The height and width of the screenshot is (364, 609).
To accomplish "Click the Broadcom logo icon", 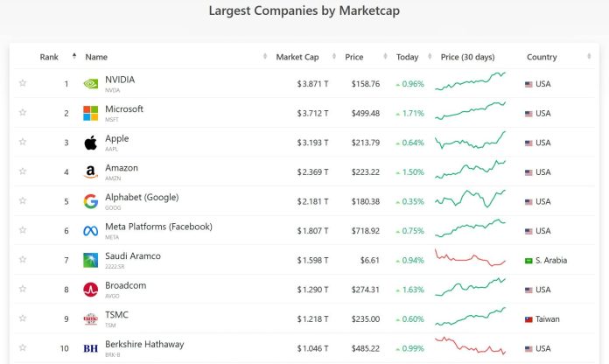I will pos(90,290).
